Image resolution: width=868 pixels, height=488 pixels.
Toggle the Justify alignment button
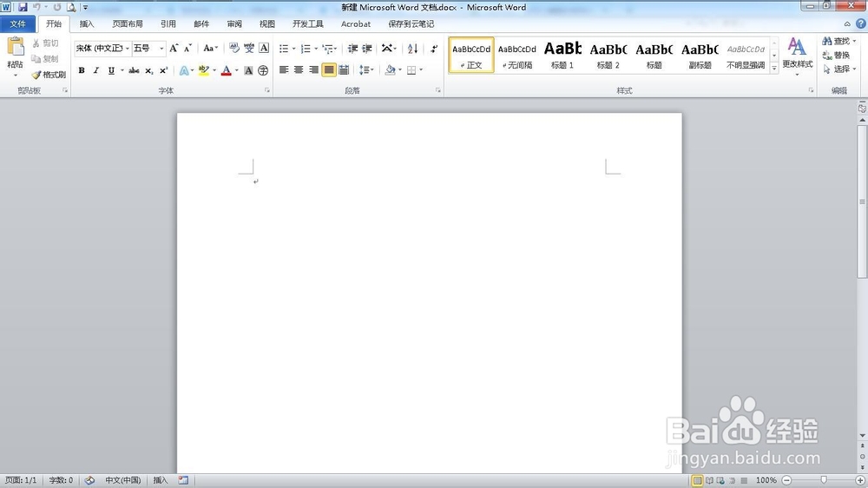[x=329, y=69]
